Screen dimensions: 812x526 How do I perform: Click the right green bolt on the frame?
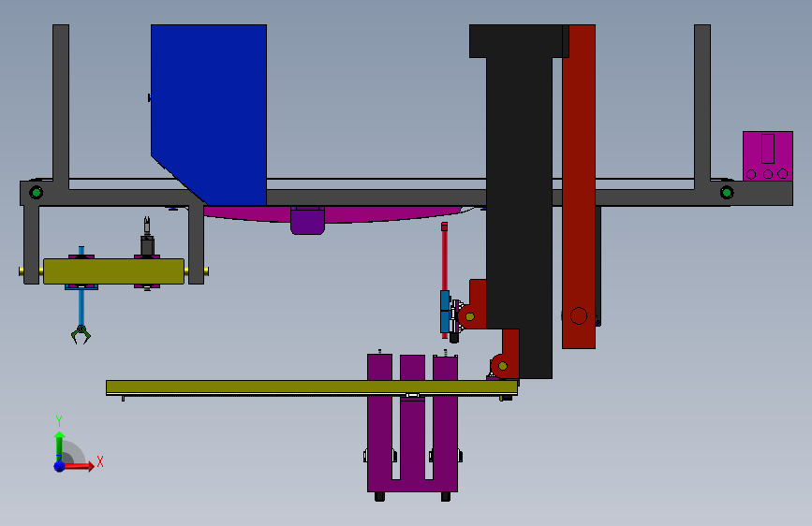coord(727,193)
